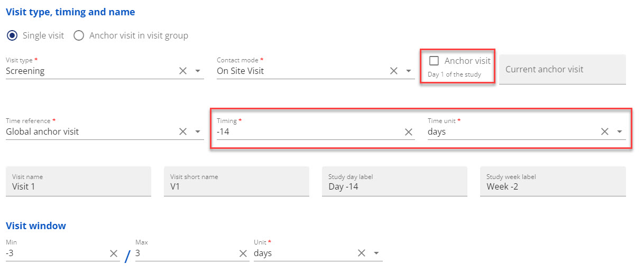This screenshot has height=273, width=644.
Task: Clear the Time unit days value
Action: [x=605, y=131]
